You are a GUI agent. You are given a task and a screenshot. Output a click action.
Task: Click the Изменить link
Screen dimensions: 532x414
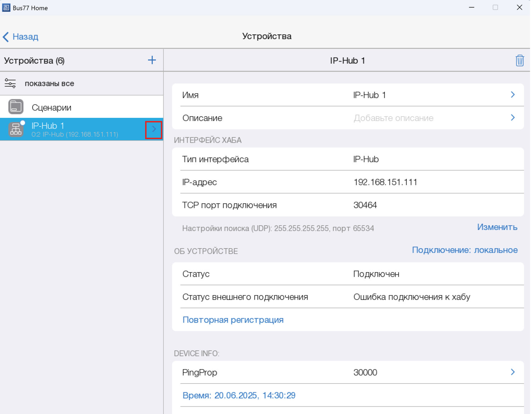(x=497, y=227)
